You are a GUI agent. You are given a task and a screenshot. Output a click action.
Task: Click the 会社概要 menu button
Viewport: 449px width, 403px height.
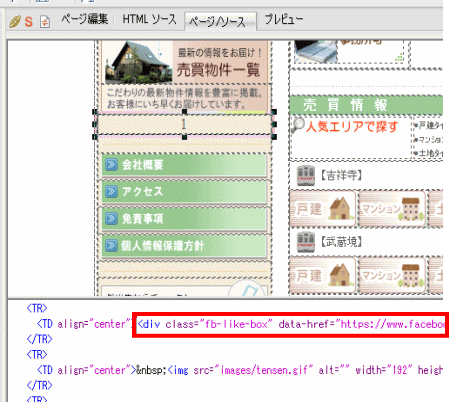point(184,165)
